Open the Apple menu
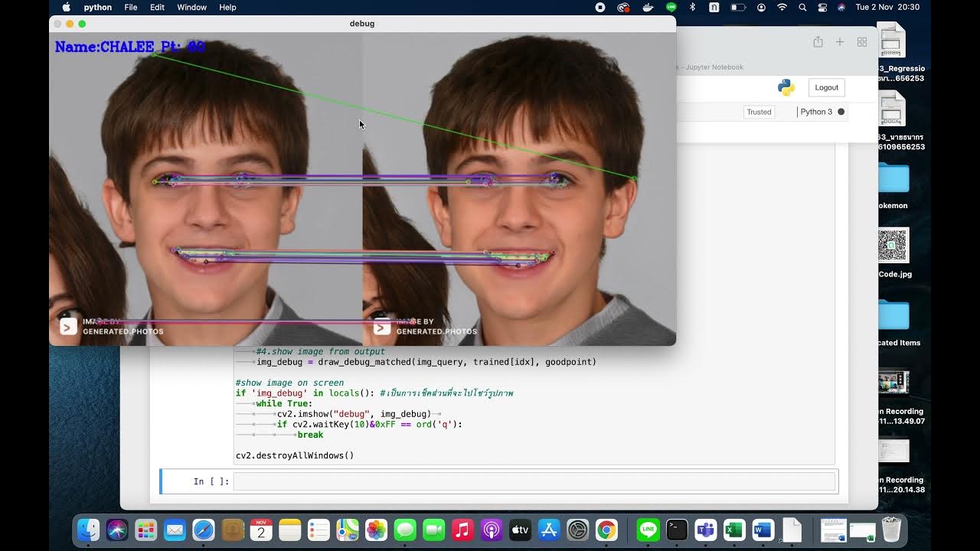The image size is (980, 551). click(x=66, y=7)
